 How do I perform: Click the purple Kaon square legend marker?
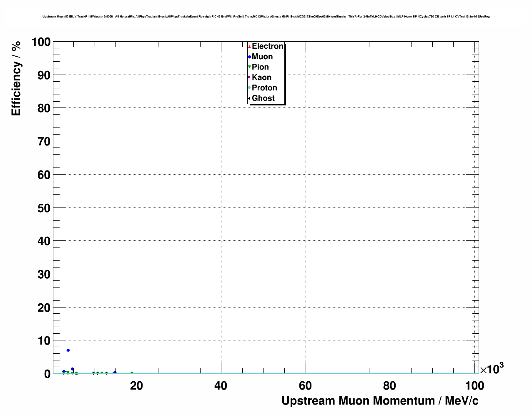point(249,77)
